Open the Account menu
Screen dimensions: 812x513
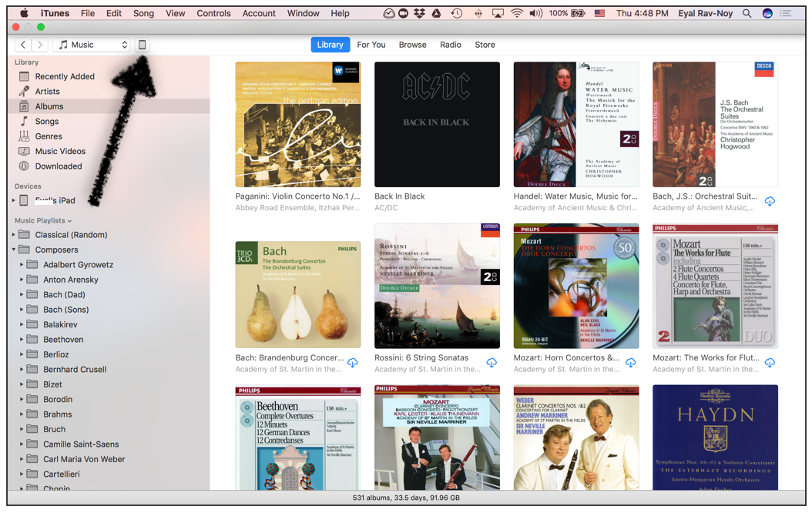point(259,13)
